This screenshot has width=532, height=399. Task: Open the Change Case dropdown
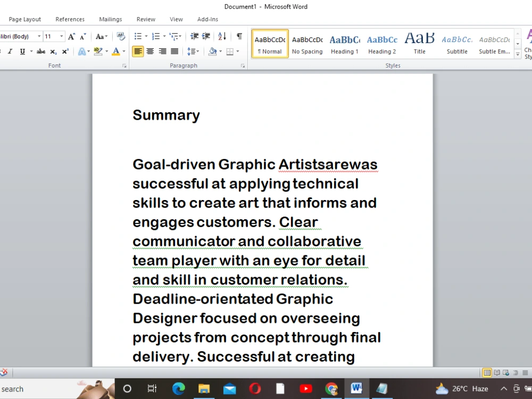tap(102, 36)
